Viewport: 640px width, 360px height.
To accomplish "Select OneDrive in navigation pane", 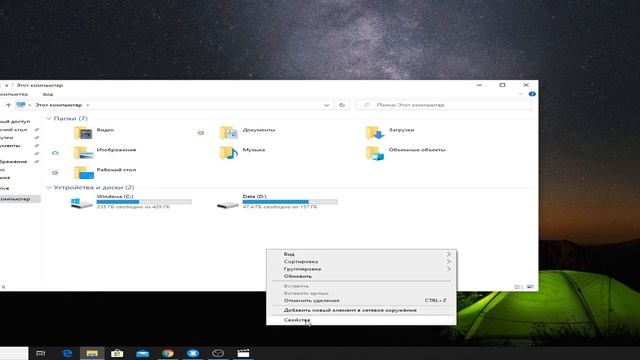I will point(4,188).
